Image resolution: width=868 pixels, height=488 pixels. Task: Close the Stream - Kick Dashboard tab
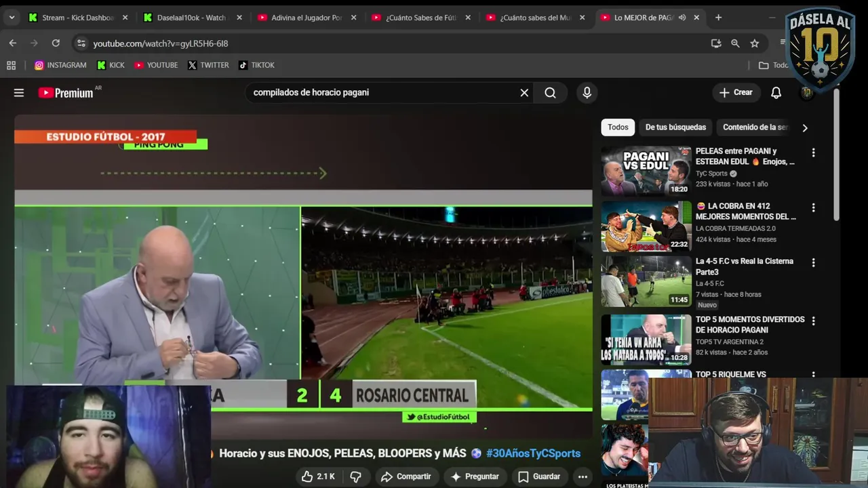pyautogui.click(x=125, y=18)
